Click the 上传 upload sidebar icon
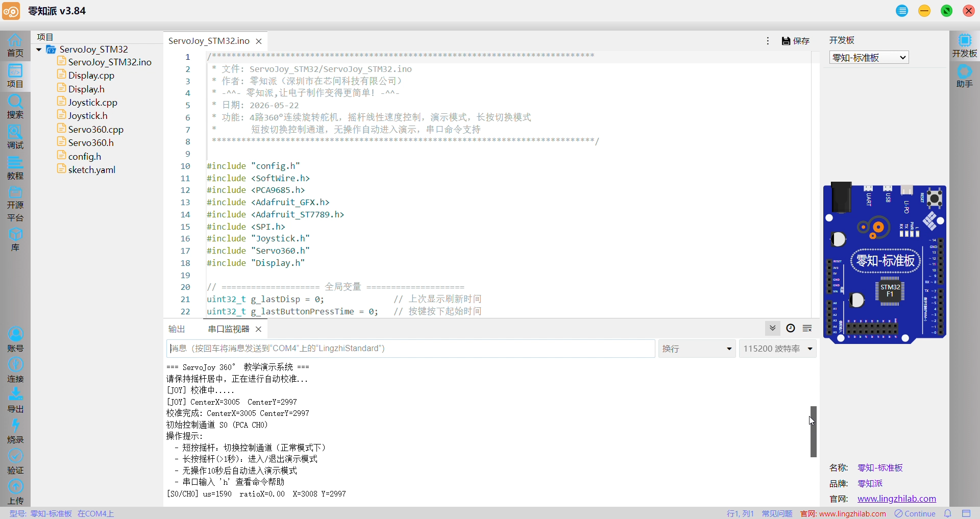The image size is (980, 519). point(15,492)
